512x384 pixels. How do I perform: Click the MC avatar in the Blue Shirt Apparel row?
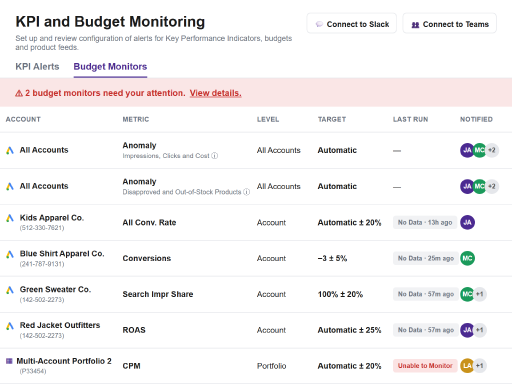(467, 258)
